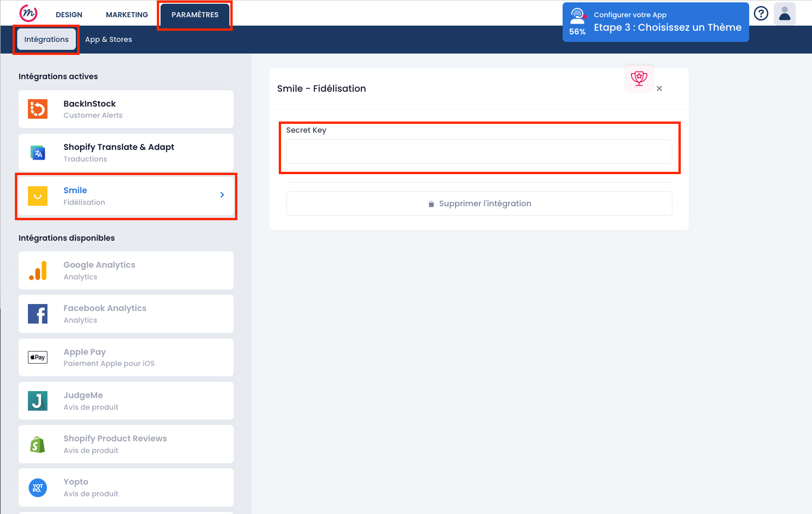Click Supprimer l'intégration button
Viewport: 812px width, 514px height.
[479, 203]
